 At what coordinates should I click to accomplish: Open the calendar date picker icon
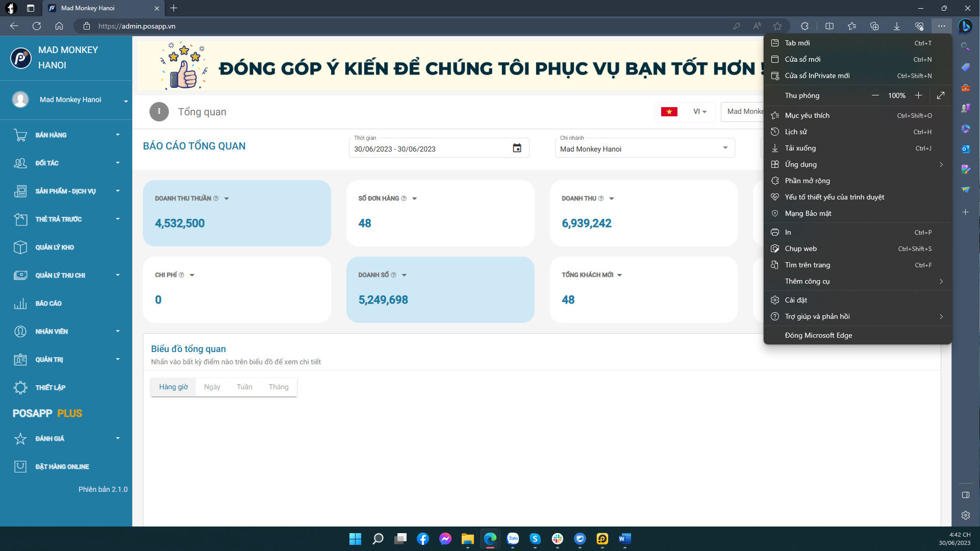click(x=517, y=148)
